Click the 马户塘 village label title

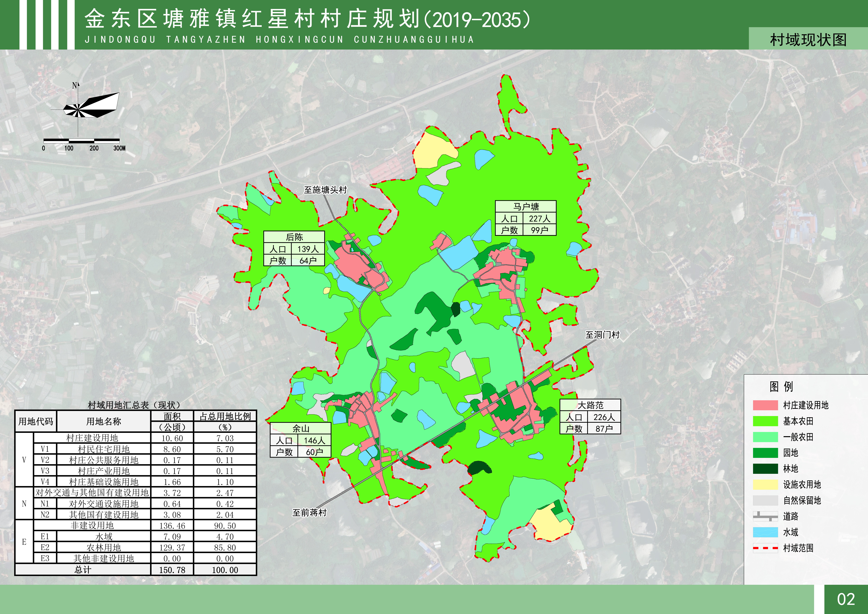coord(526,207)
